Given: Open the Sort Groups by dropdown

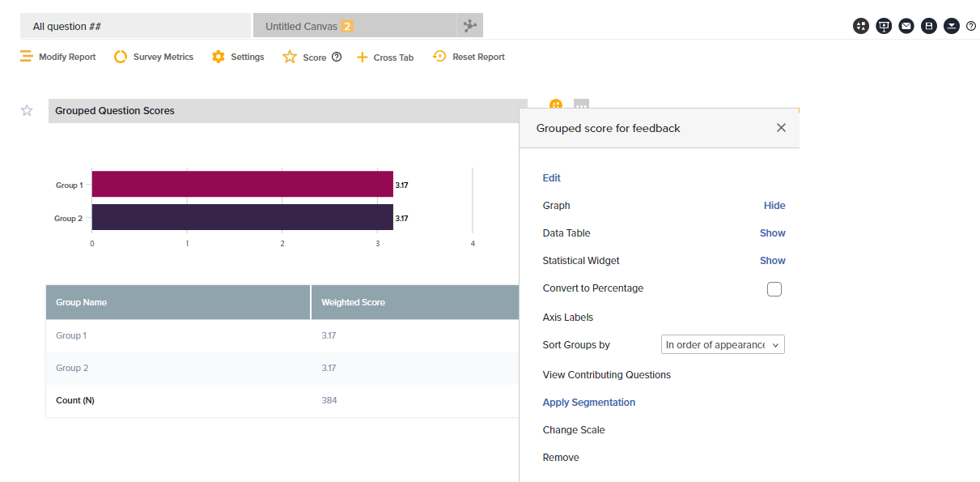Looking at the screenshot, I should tap(723, 345).
